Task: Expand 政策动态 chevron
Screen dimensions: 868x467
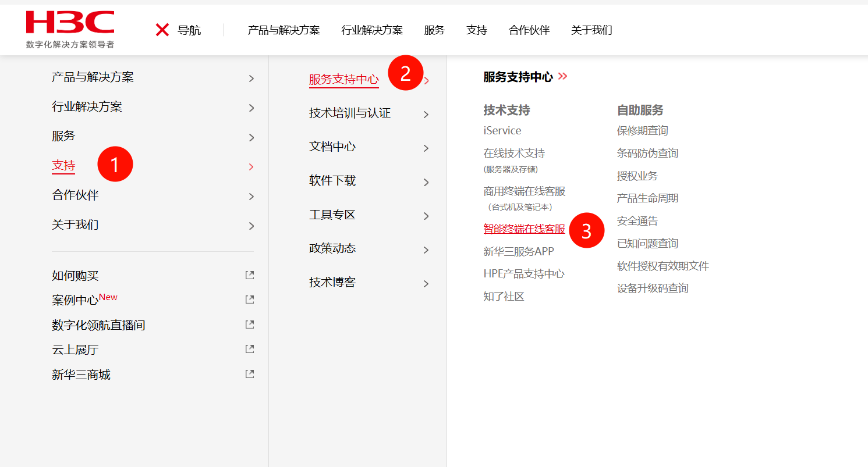Action: 426,250
